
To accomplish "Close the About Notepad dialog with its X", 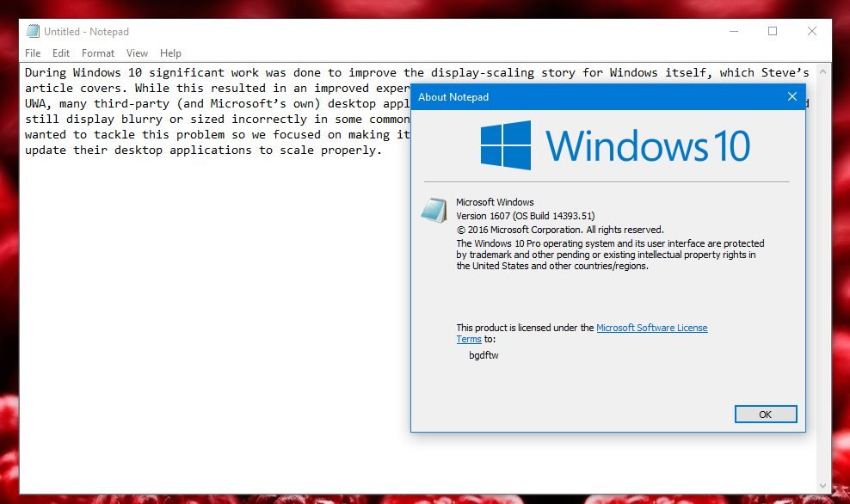I will click(791, 97).
